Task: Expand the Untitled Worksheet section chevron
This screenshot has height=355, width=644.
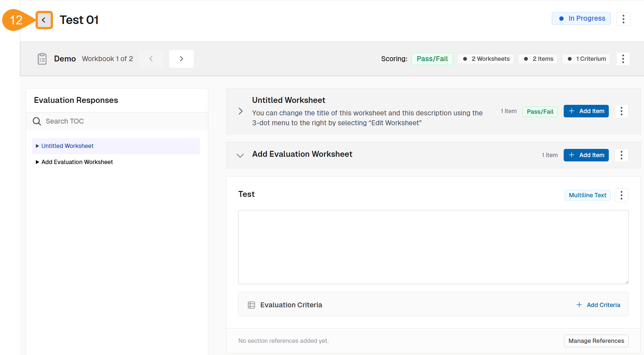Action: tap(241, 111)
